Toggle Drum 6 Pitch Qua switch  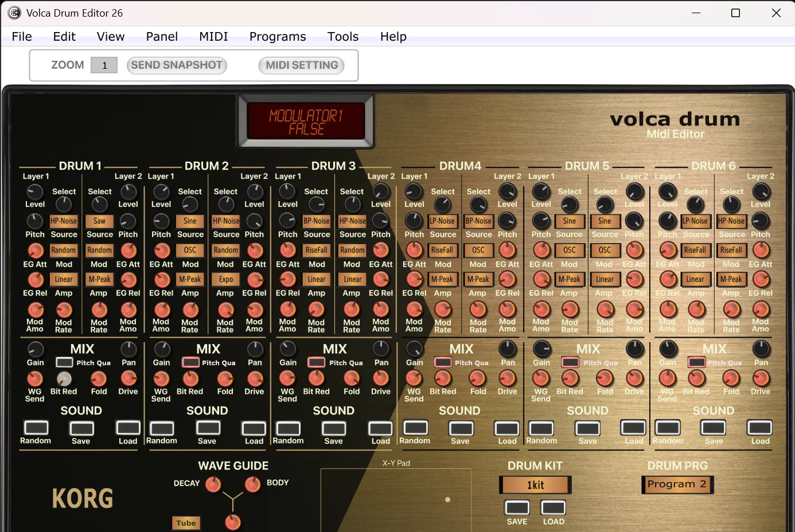(697, 362)
